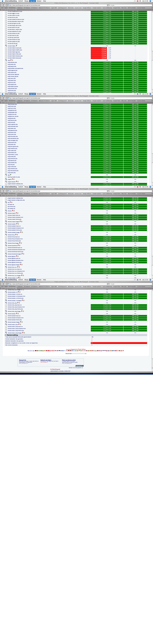Click volume icon in 21:49 menu bar
The width and height of the screenshot is (153, 644).
tap(140, 187)
